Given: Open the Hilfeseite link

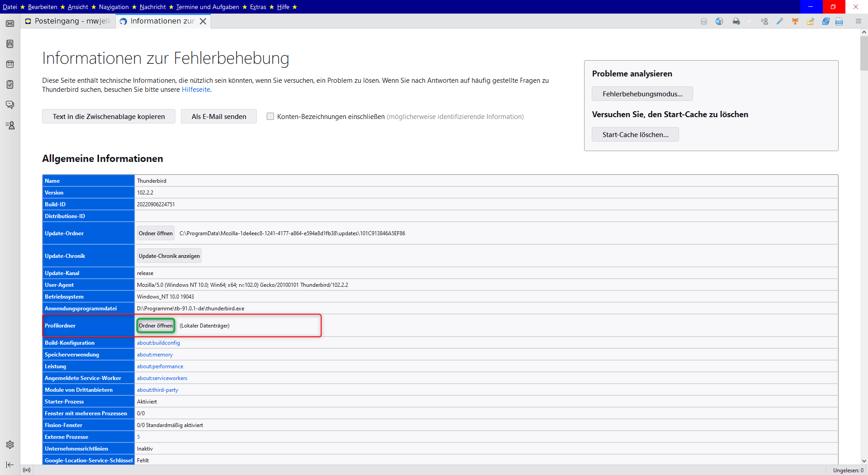Looking at the screenshot, I should pyautogui.click(x=196, y=90).
